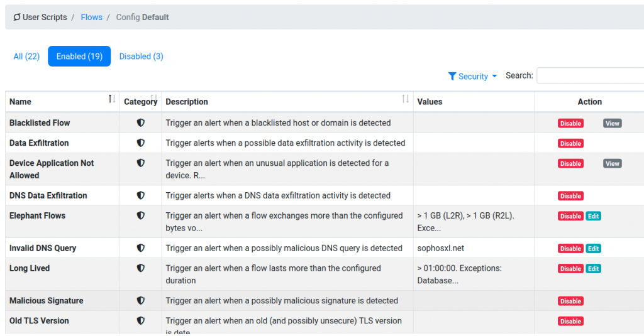Disable the Blacklisted Flow script

tap(570, 123)
